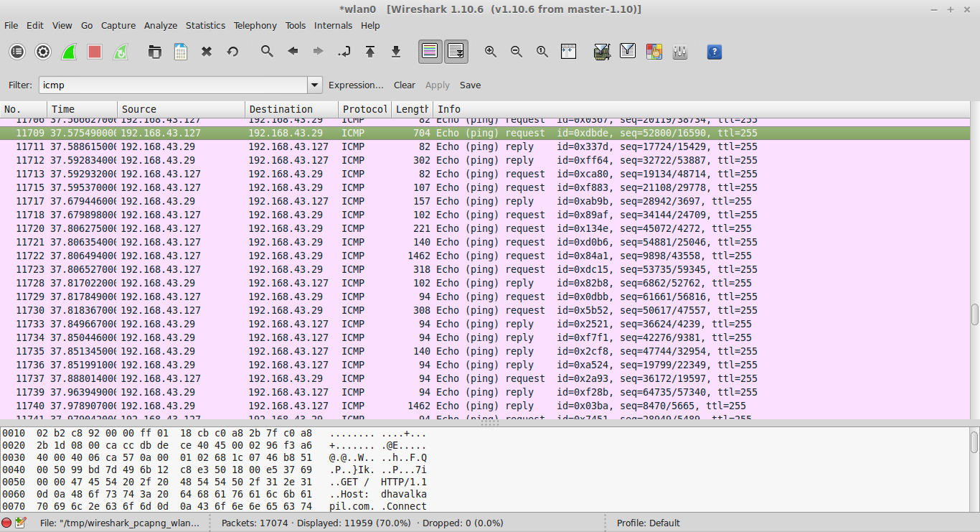Edit display filters from toolbar

point(628,52)
